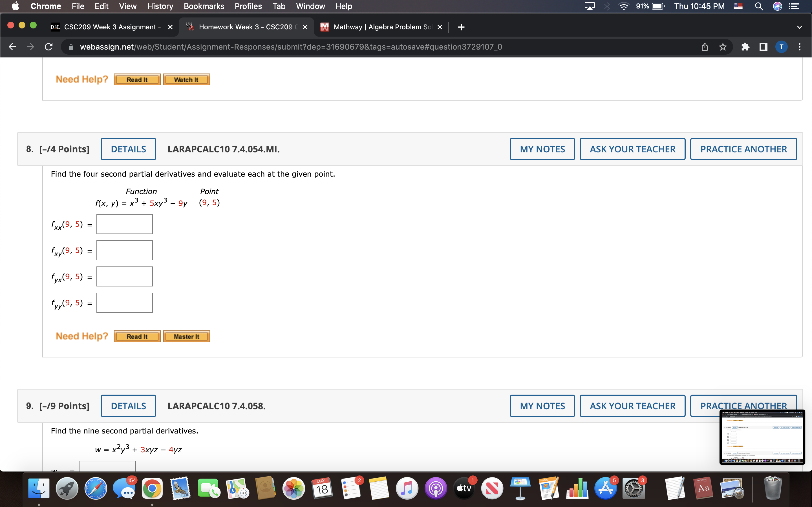Viewport: 812px width, 507px height.
Task: Open the Bookmarks menu
Action: coord(204,6)
